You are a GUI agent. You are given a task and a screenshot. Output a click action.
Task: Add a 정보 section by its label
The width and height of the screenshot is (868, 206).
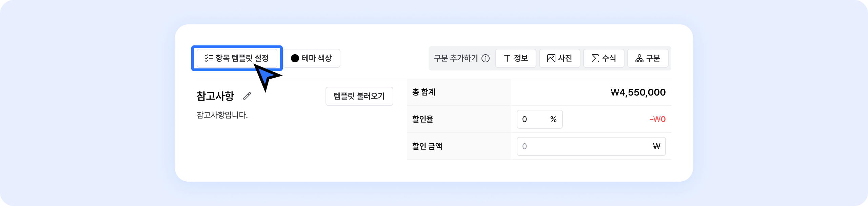pyautogui.click(x=521, y=58)
